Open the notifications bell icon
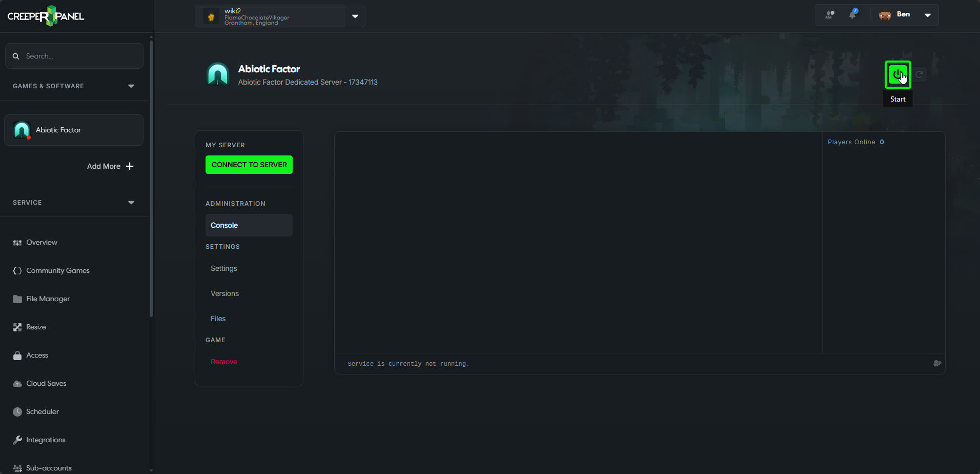The height and width of the screenshot is (474, 980). point(852,14)
